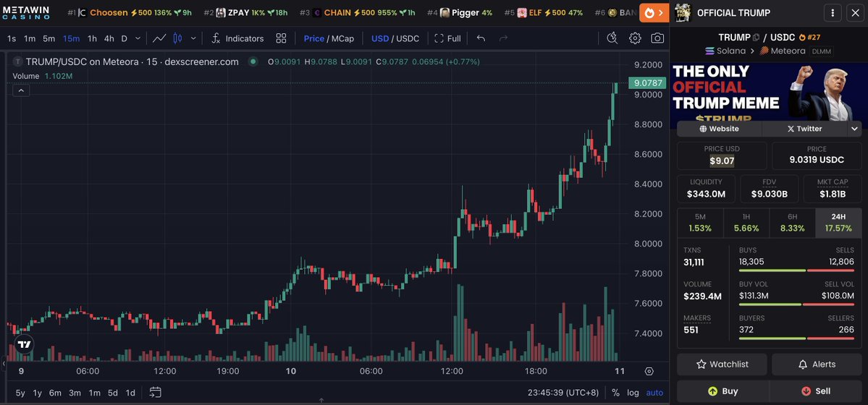Set chart range to 5y
The image size is (868, 405).
(20, 392)
